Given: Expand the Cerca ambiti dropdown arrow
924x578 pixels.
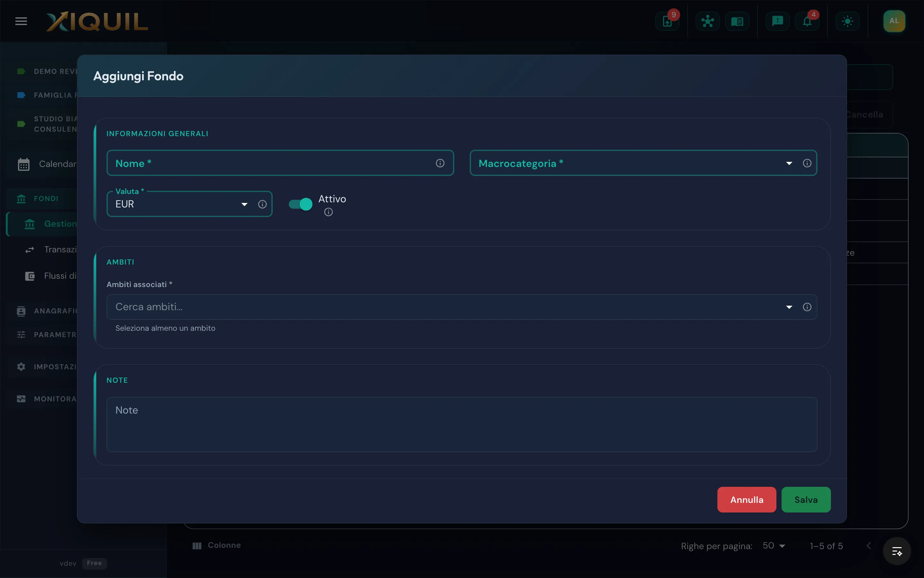Looking at the screenshot, I should (789, 307).
